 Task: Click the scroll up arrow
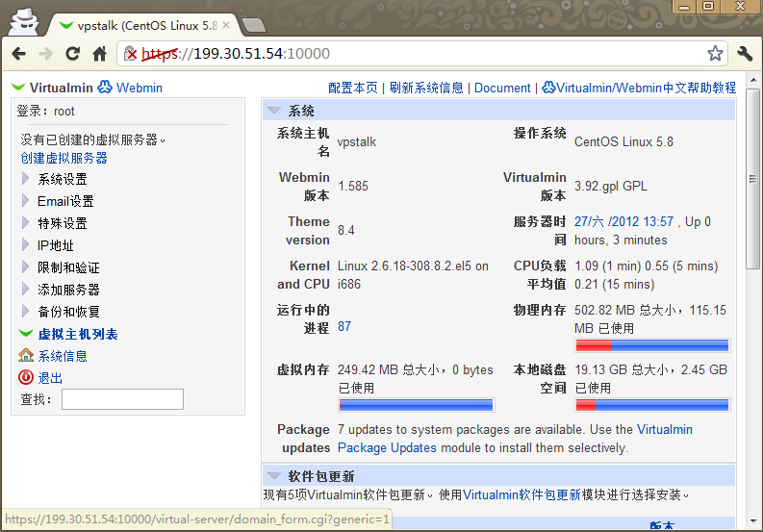click(753, 80)
